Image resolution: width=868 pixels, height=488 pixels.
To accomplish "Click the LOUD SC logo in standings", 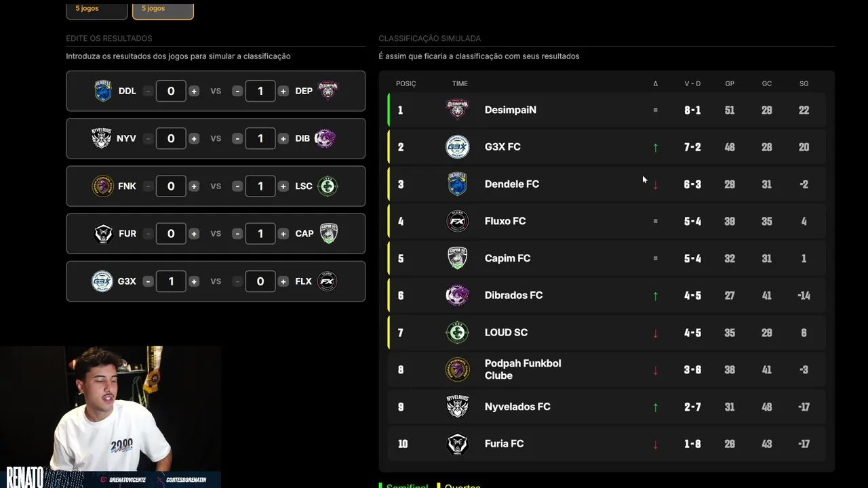I will pos(457,333).
